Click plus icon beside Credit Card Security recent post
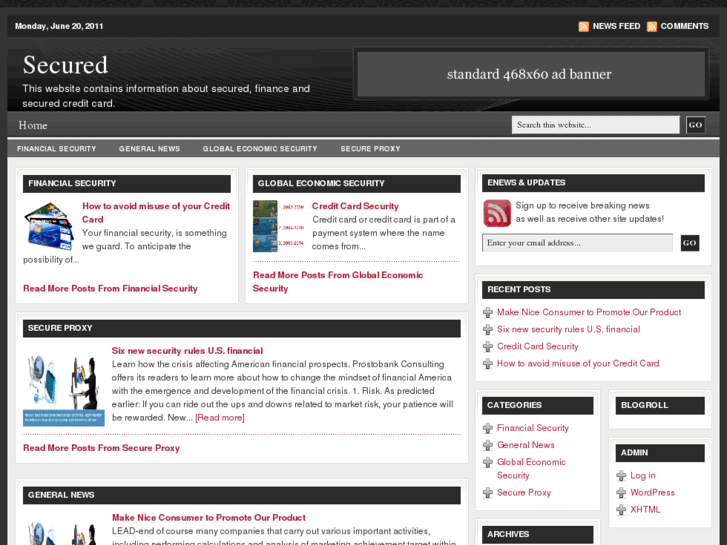The width and height of the screenshot is (727, 545). (487, 347)
